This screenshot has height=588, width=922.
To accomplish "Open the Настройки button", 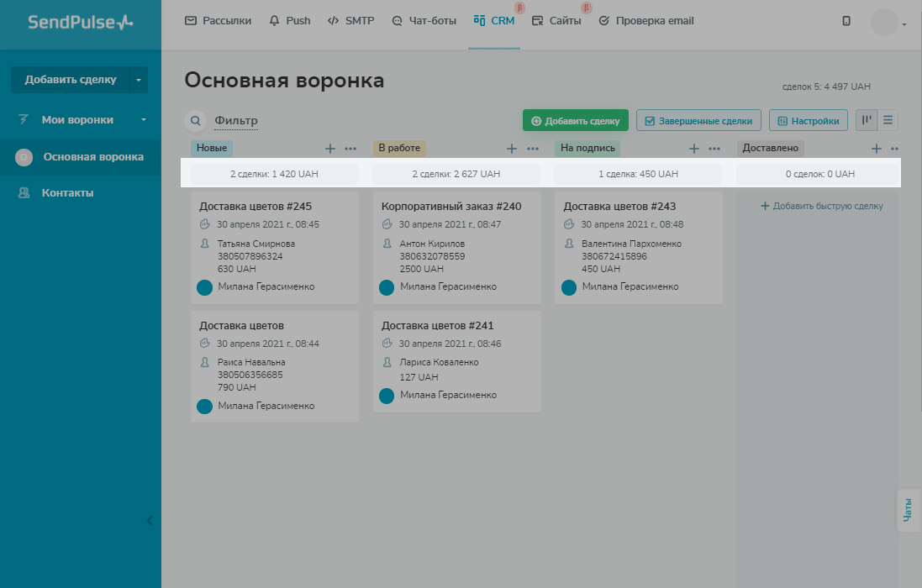I will click(x=808, y=121).
